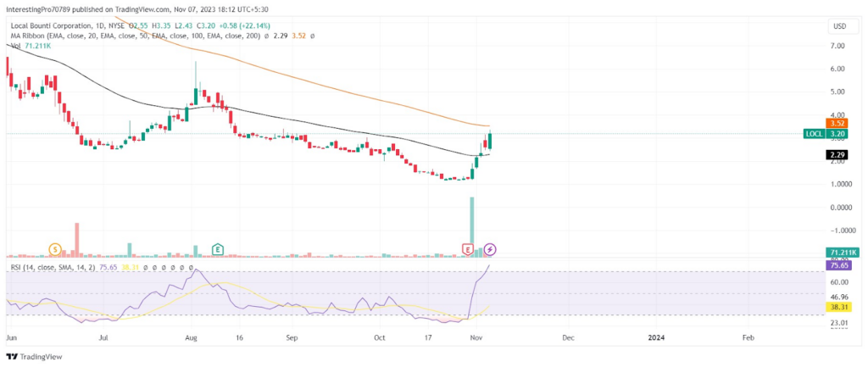The height and width of the screenshot is (367, 868).
Task: Click the green E earnings icon near August
Action: click(x=219, y=250)
